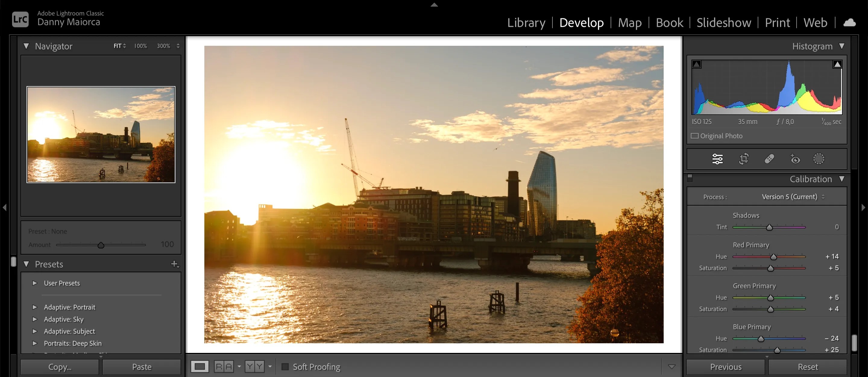Check the Original Photo option

tap(696, 136)
